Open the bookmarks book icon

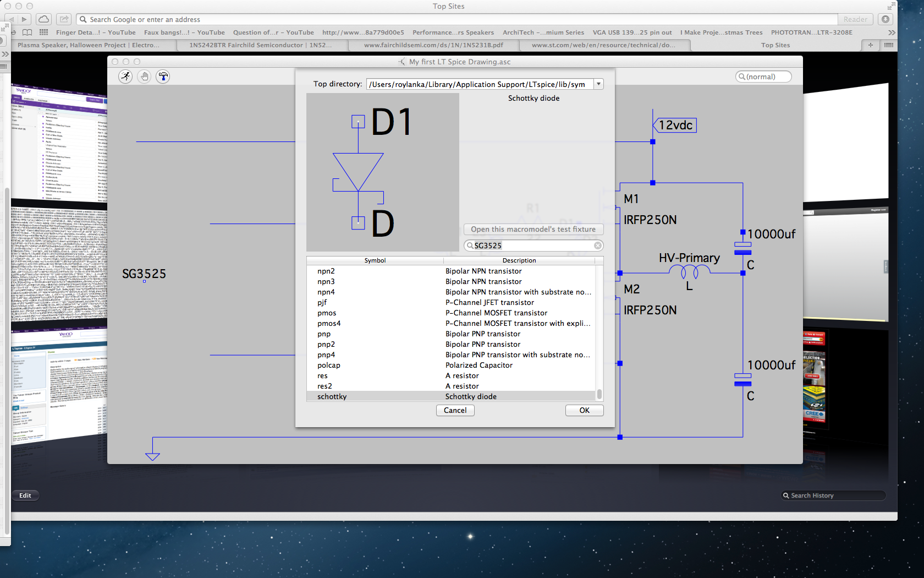(27, 32)
